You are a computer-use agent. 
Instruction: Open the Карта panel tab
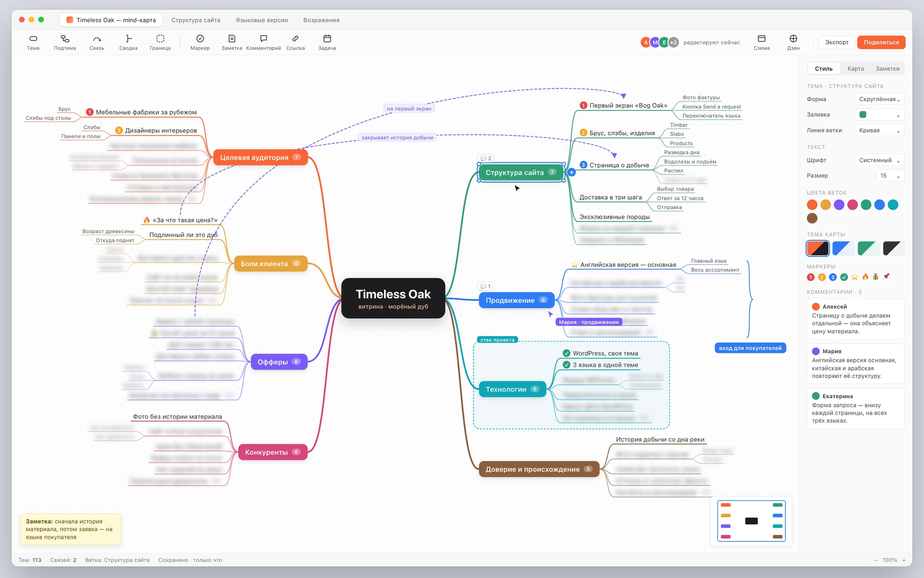pyautogui.click(x=855, y=68)
